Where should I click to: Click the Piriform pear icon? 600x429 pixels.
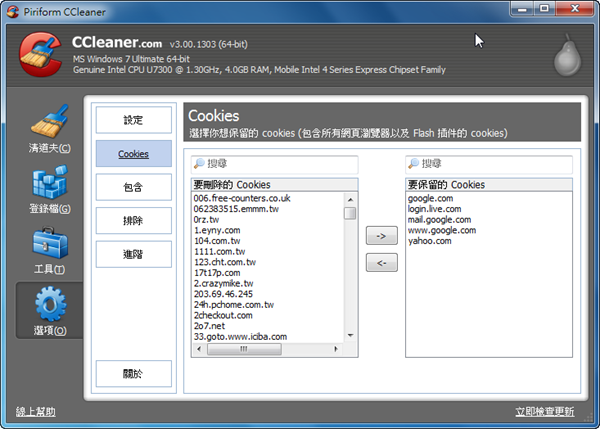568,57
